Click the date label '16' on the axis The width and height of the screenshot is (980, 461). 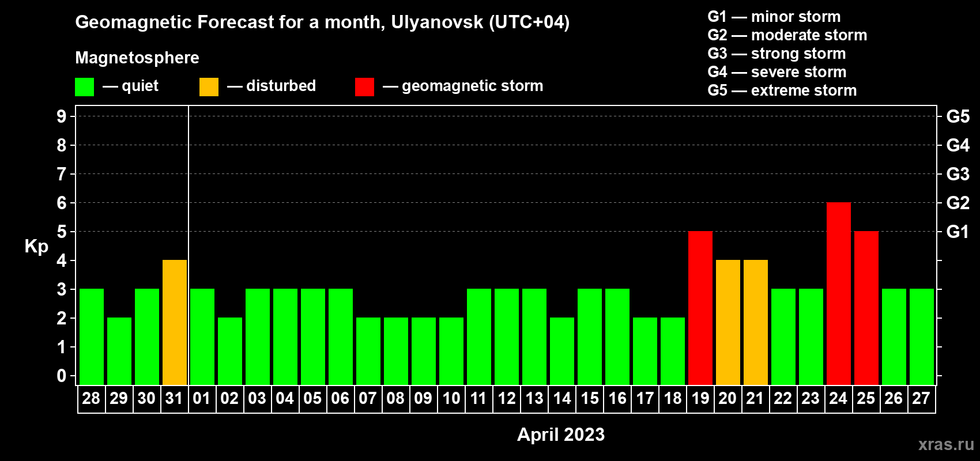(617, 399)
